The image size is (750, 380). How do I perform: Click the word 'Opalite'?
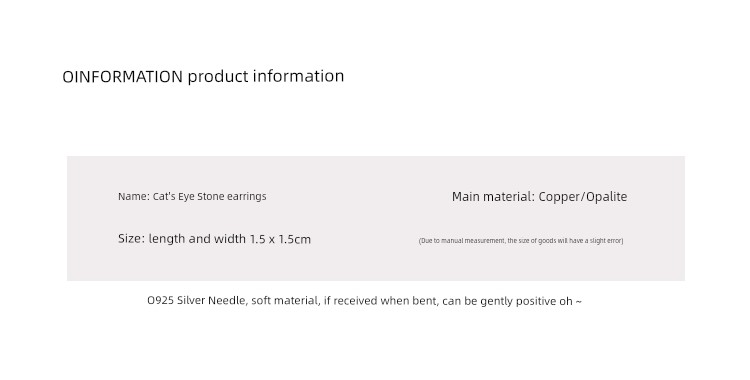point(607,197)
